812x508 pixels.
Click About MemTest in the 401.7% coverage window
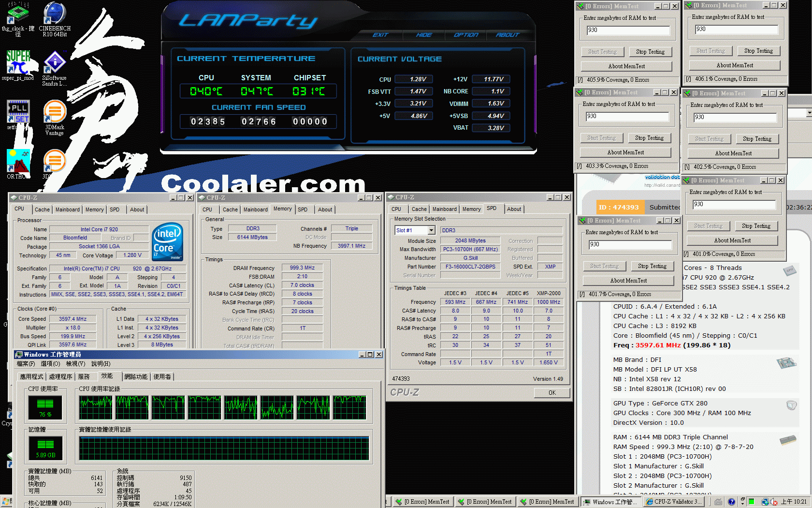pos(628,281)
